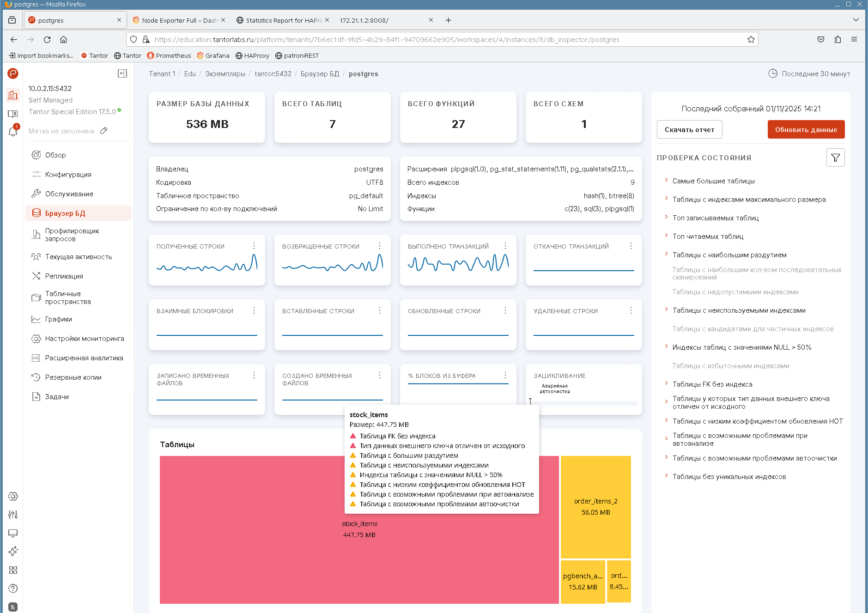The height and width of the screenshot is (613, 868).
Task: Select the yellow order_items_2 treemap block
Action: pos(595,507)
